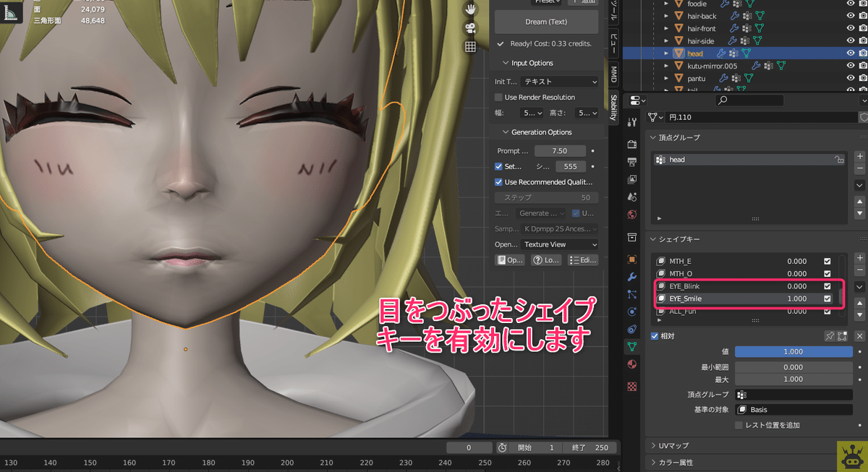Open the Texture properties checker tab
The image size is (868, 472).
[632, 386]
